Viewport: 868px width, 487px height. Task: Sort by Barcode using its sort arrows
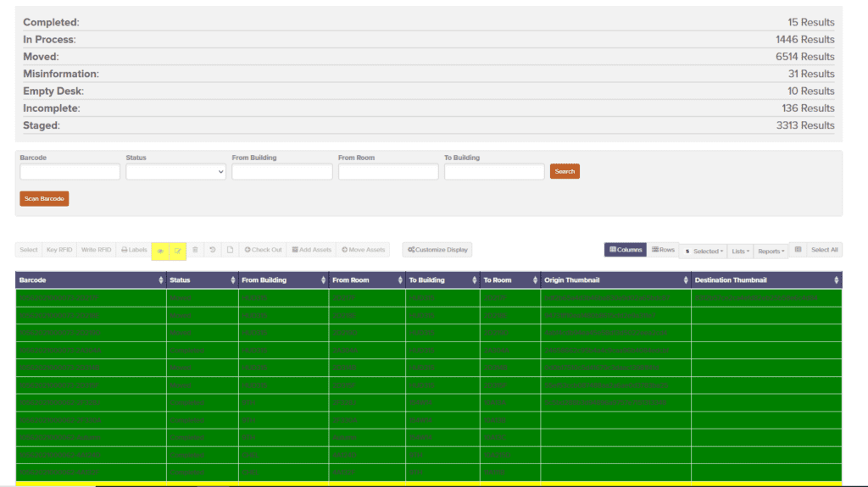(161, 280)
